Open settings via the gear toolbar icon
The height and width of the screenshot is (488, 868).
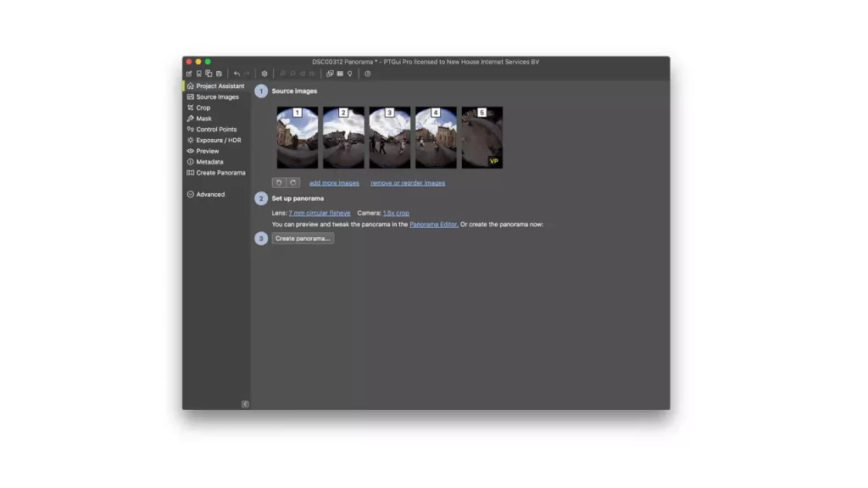pos(264,74)
